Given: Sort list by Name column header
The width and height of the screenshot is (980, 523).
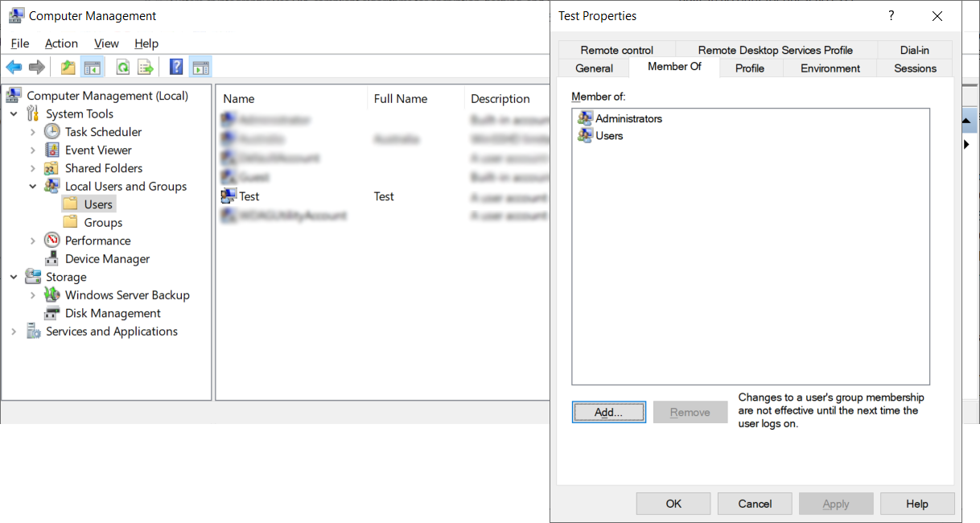Looking at the screenshot, I should pos(291,99).
